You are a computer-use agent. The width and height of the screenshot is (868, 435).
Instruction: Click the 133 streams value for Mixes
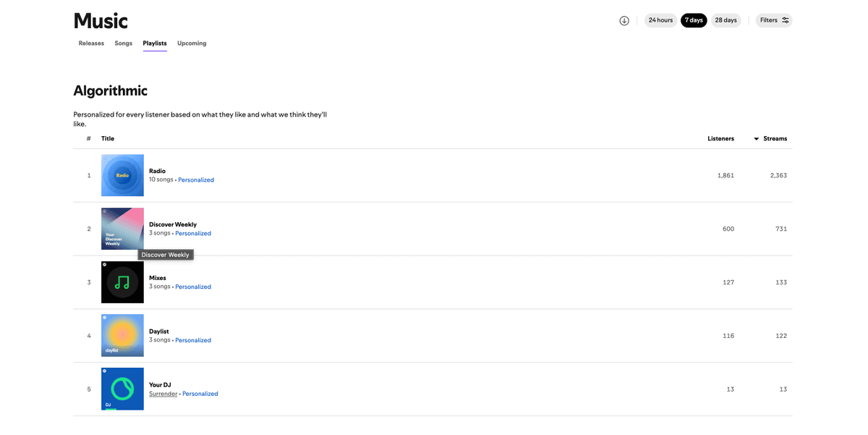[x=781, y=282]
